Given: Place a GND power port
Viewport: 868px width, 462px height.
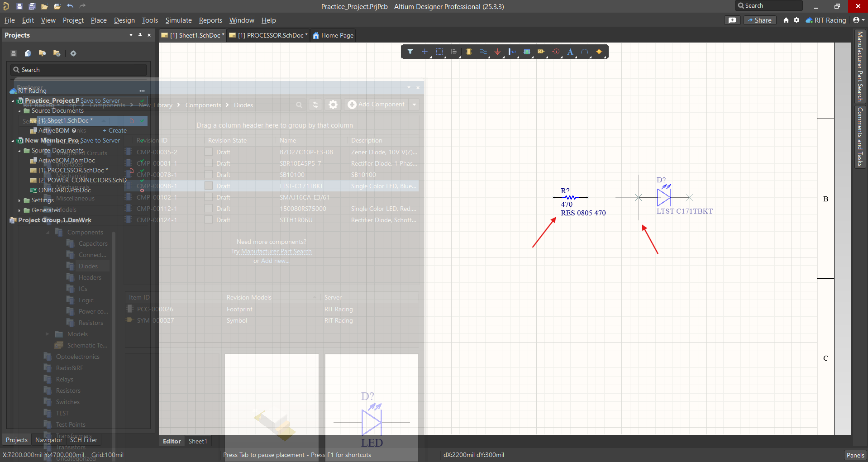Looking at the screenshot, I should tap(497, 52).
